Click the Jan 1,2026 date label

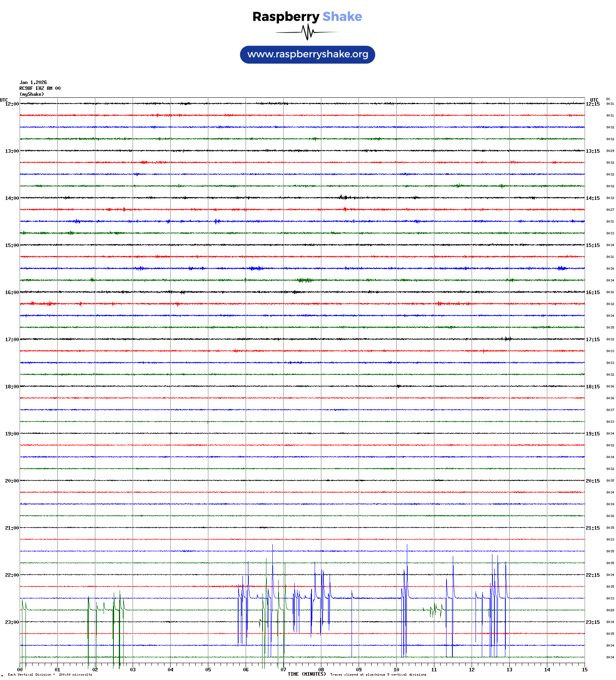pyautogui.click(x=33, y=82)
